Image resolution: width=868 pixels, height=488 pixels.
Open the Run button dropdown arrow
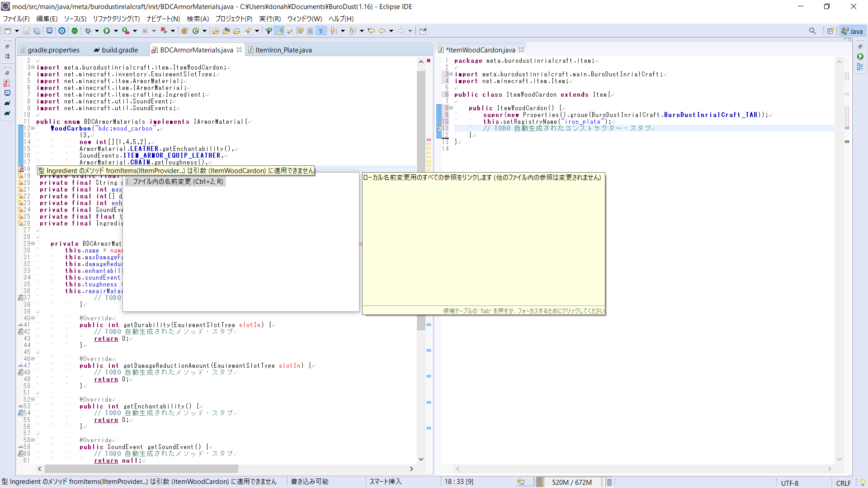pos(116,31)
